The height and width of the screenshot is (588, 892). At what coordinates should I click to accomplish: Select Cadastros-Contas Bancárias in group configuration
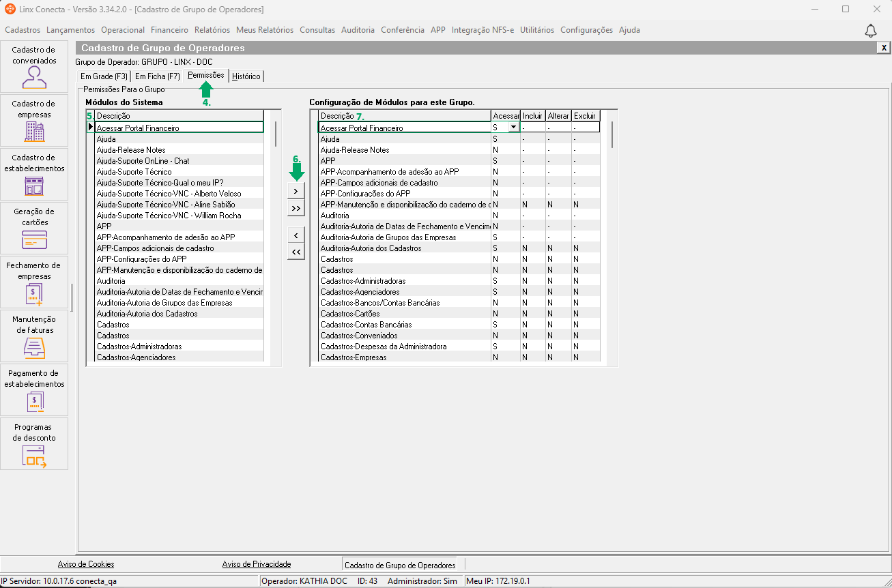click(405, 324)
